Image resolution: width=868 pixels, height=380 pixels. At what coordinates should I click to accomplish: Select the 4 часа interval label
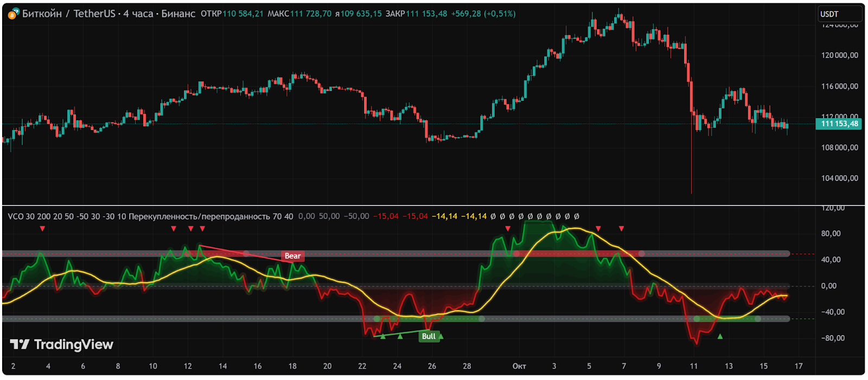tap(138, 14)
